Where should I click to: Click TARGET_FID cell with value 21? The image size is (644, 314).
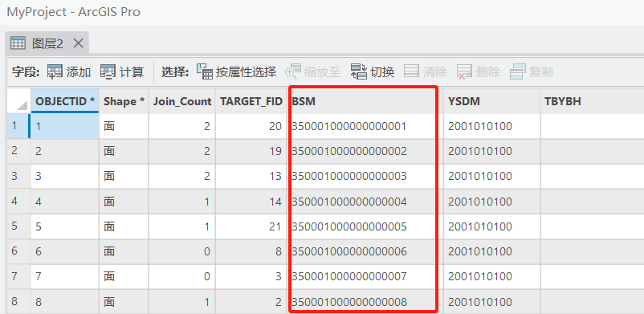point(251,226)
